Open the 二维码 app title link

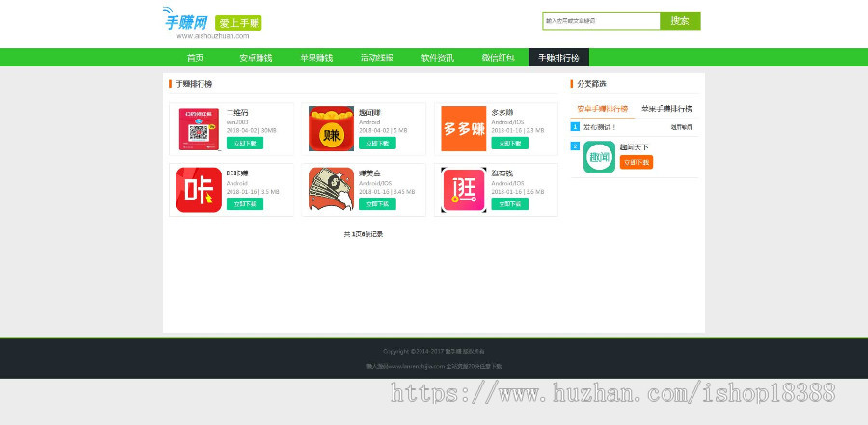(237, 113)
